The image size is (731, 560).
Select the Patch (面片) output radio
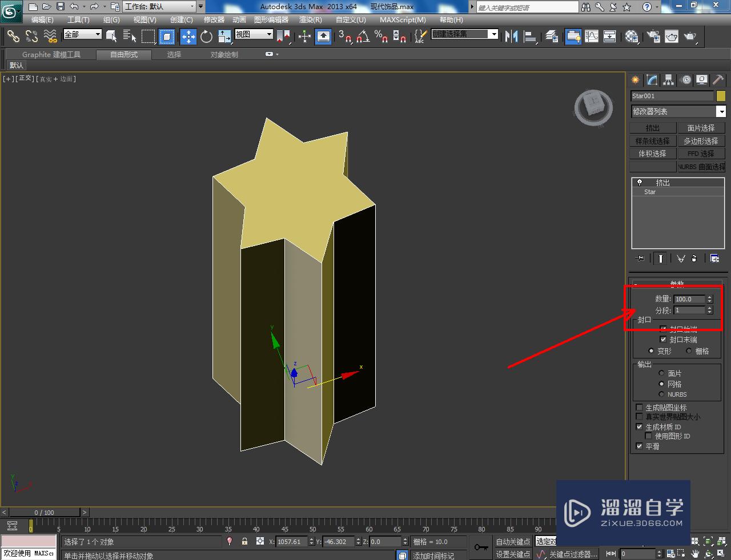point(661,373)
